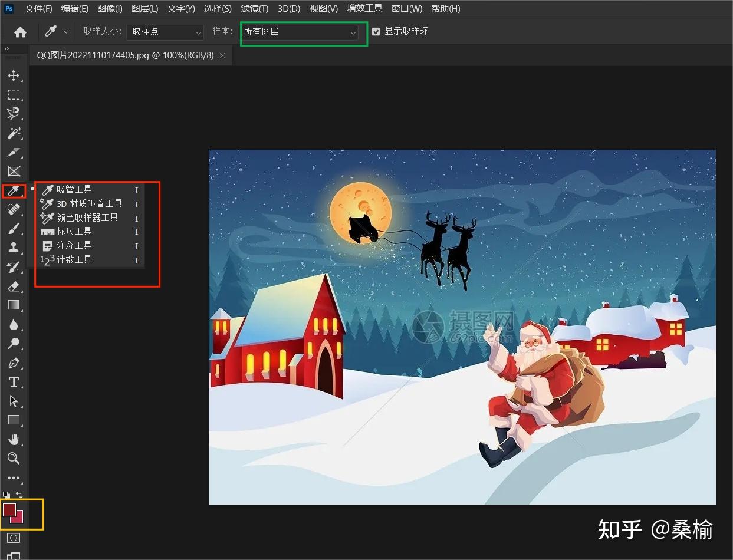Open the 文件(F) menu
The image size is (733, 560).
click(38, 9)
